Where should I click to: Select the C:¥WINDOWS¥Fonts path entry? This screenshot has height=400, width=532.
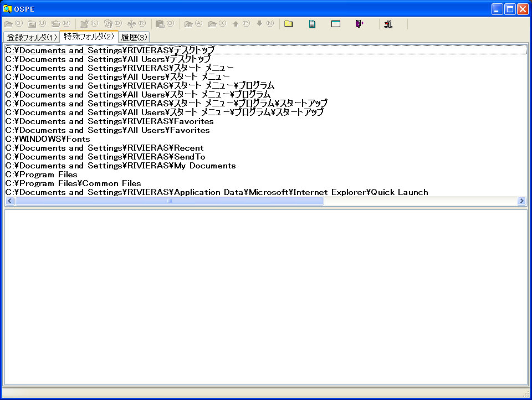click(48, 139)
